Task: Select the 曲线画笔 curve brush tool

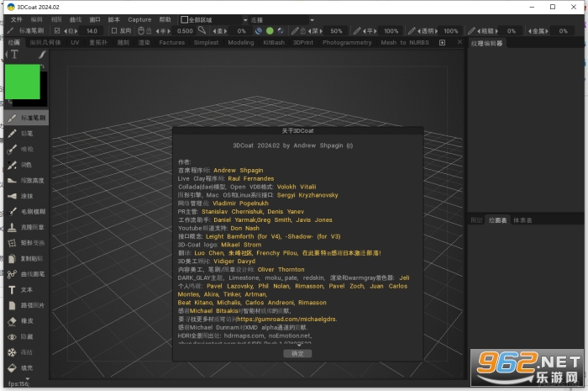Action: pos(26,274)
